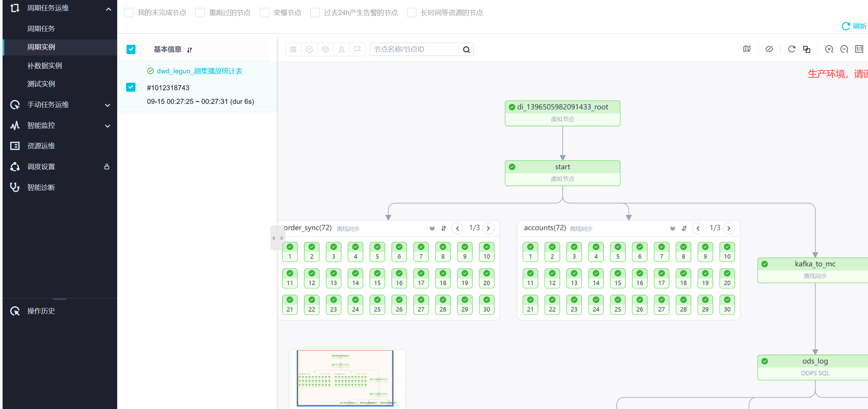Select node 15 in order_sync group
The width and height of the screenshot is (868, 409).
[377, 278]
